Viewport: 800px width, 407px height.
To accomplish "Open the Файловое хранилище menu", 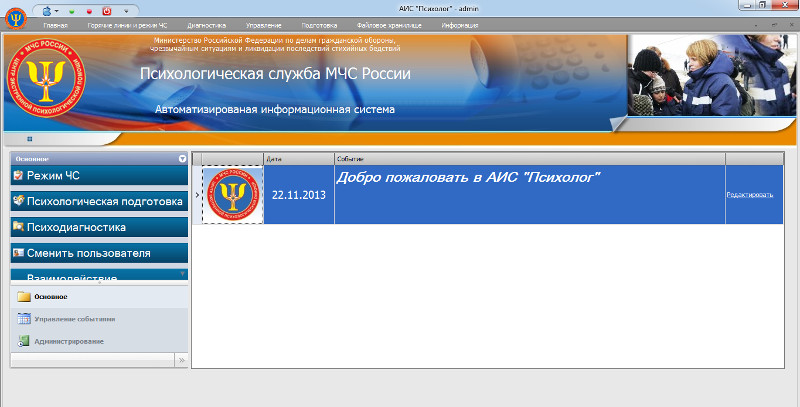I will click(385, 24).
